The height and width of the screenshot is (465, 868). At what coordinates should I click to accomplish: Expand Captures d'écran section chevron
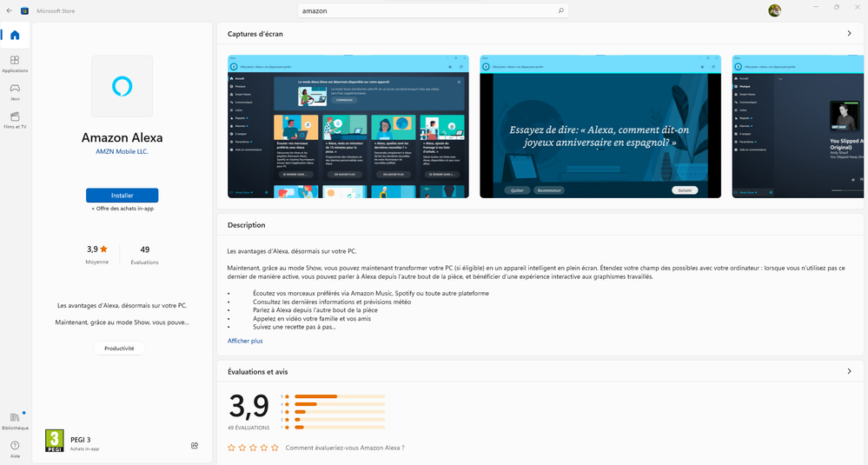pos(849,34)
